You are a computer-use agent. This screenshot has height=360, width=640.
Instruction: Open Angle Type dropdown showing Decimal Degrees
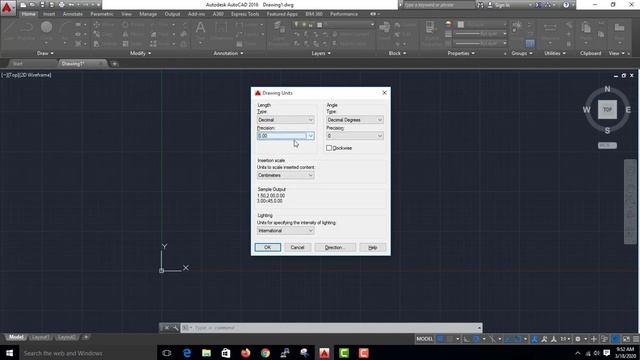[355, 120]
